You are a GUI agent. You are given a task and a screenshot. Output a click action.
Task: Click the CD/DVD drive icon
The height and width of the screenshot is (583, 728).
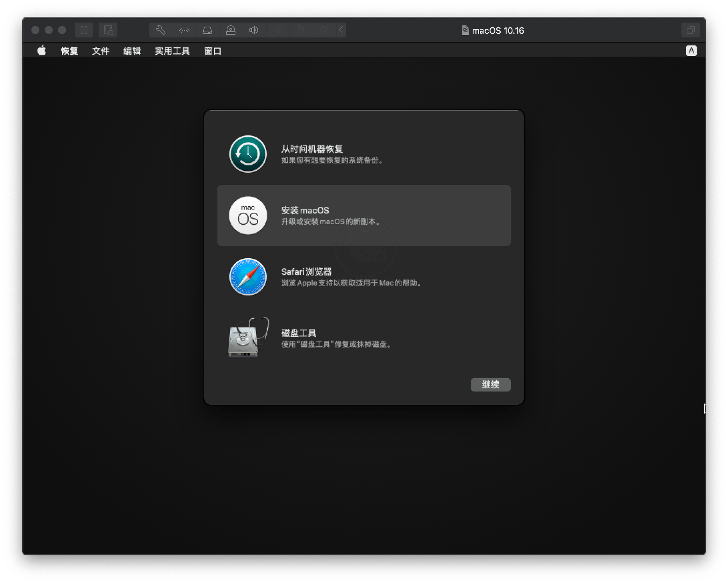pos(231,30)
